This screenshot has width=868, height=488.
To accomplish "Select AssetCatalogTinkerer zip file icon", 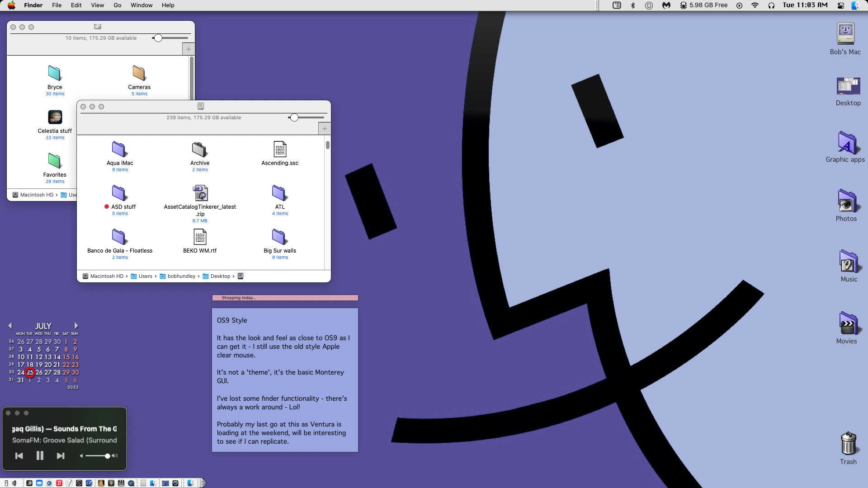I will click(200, 193).
